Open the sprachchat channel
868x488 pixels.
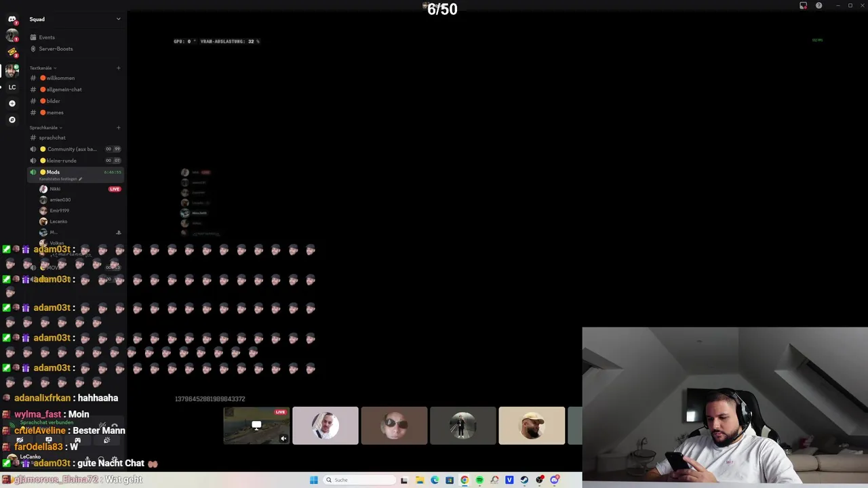coord(75,138)
